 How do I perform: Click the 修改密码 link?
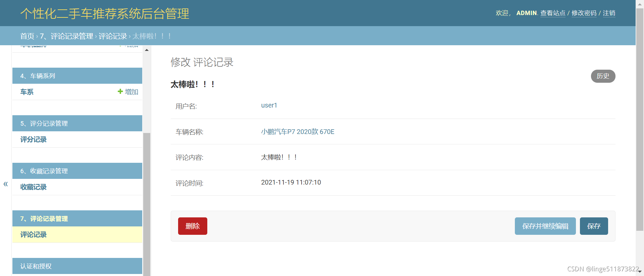pos(584,13)
